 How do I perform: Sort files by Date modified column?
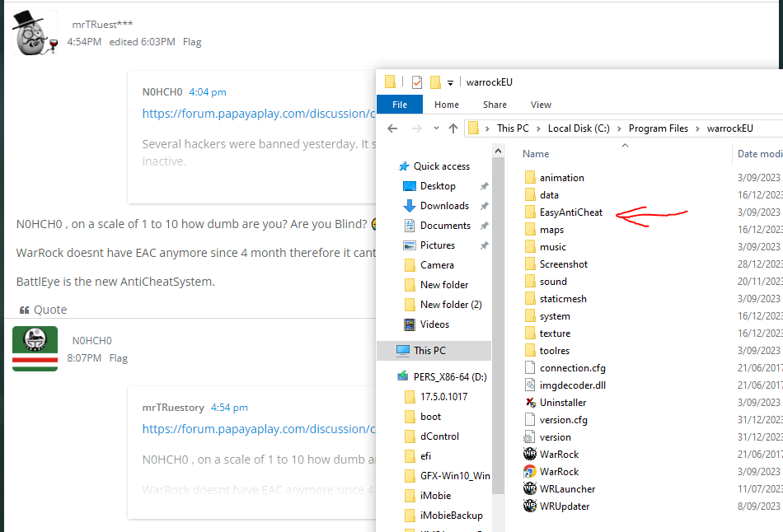(759, 154)
